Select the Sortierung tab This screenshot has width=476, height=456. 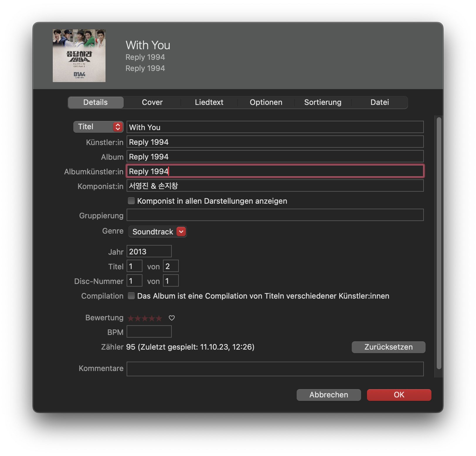tap(323, 102)
